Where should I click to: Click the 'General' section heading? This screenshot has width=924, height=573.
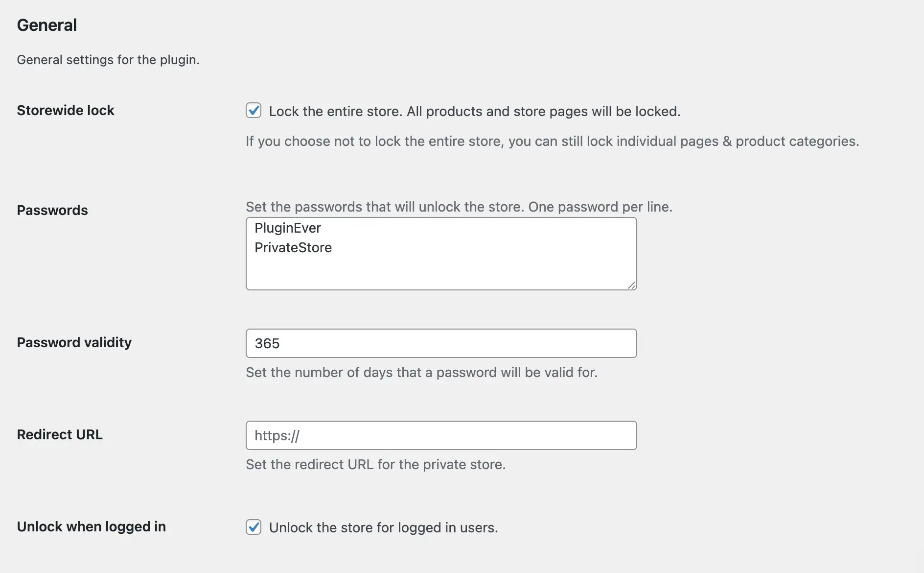(47, 25)
